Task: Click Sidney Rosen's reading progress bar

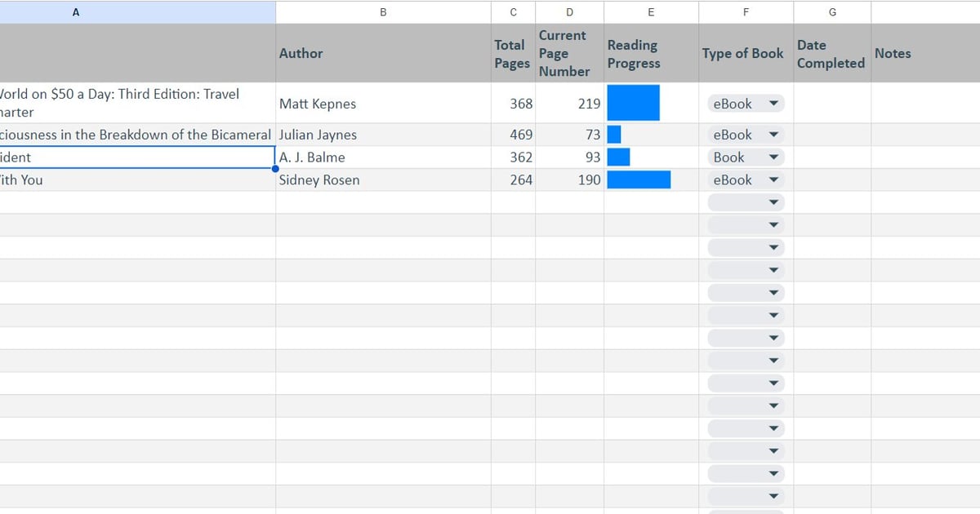Action: click(639, 179)
